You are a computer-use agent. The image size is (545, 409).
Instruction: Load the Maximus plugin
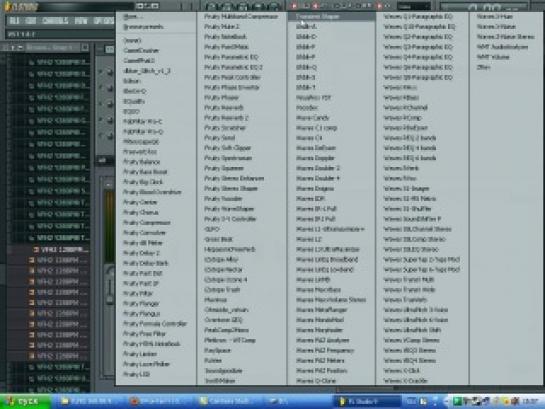[x=215, y=300]
